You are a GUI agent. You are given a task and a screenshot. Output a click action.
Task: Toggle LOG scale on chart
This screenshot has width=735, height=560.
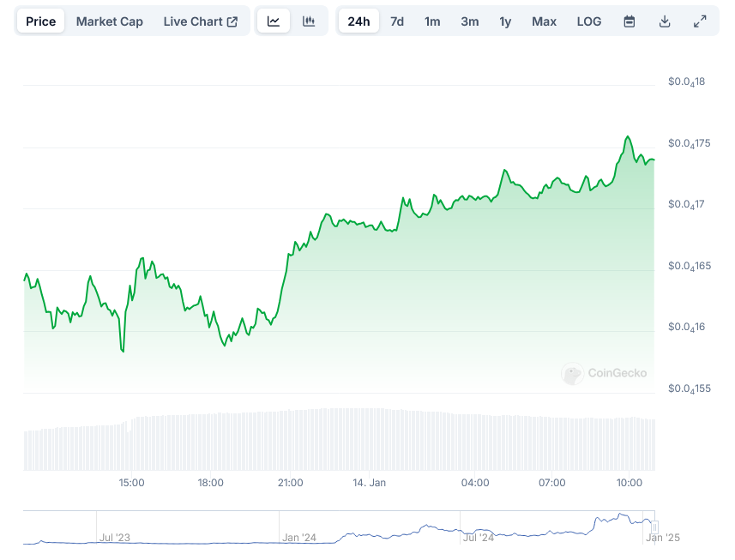(x=589, y=21)
